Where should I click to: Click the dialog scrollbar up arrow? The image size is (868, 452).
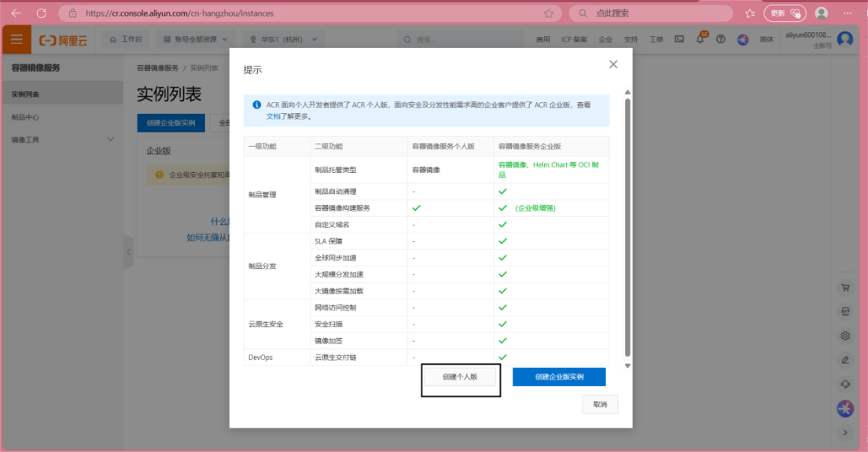click(627, 93)
